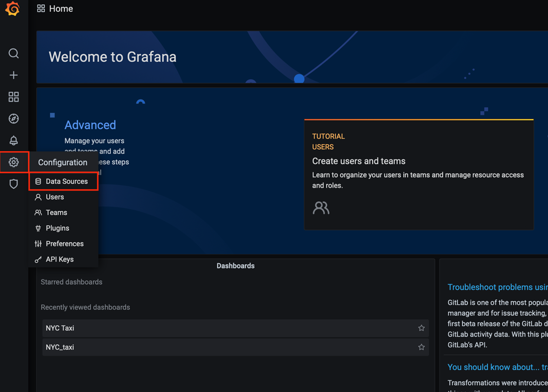Click the Grafana logo icon

click(x=13, y=9)
